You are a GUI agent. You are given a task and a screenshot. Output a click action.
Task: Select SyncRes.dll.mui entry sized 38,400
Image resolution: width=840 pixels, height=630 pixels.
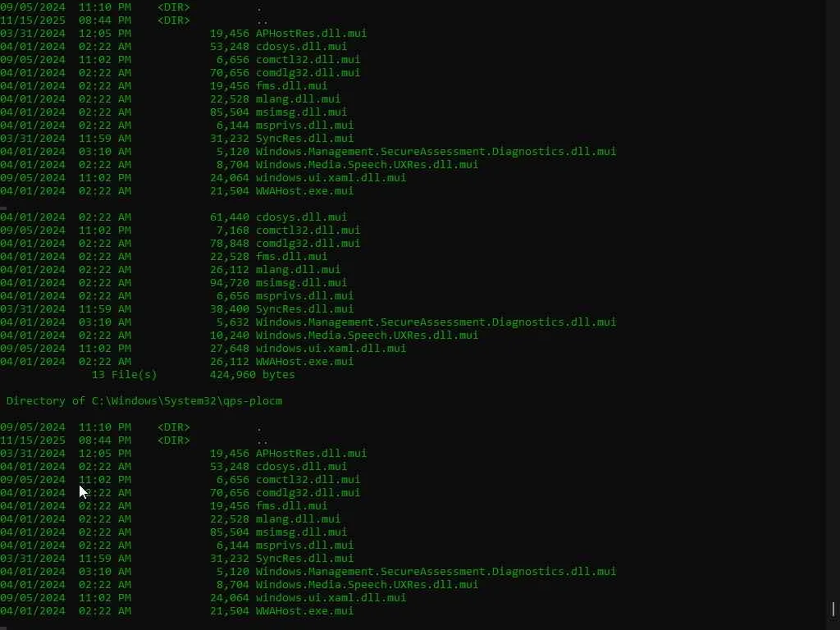click(304, 309)
